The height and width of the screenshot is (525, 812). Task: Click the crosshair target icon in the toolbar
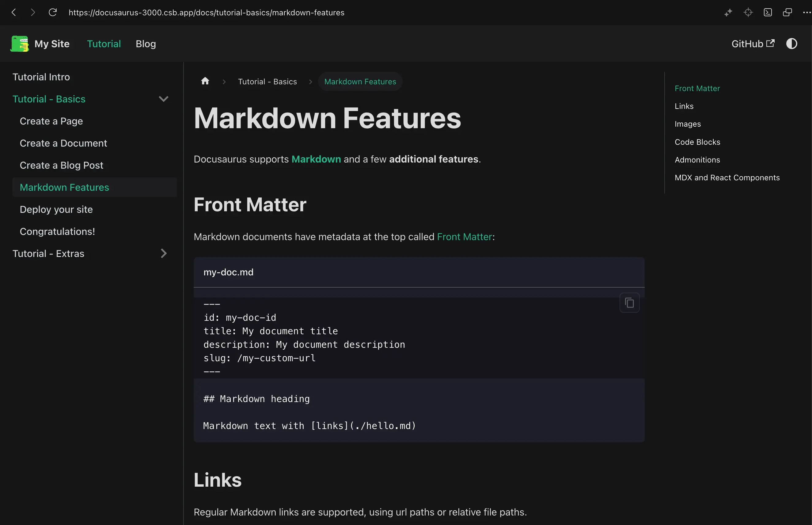[x=748, y=13]
